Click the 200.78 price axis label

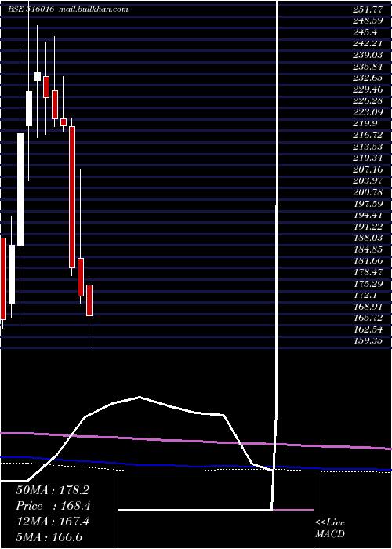(x=368, y=193)
